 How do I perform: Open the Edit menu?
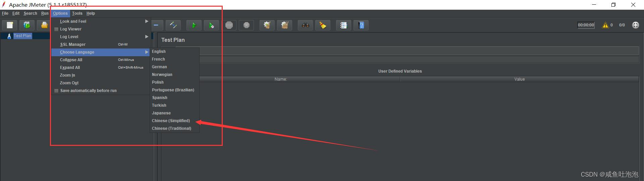[16, 13]
